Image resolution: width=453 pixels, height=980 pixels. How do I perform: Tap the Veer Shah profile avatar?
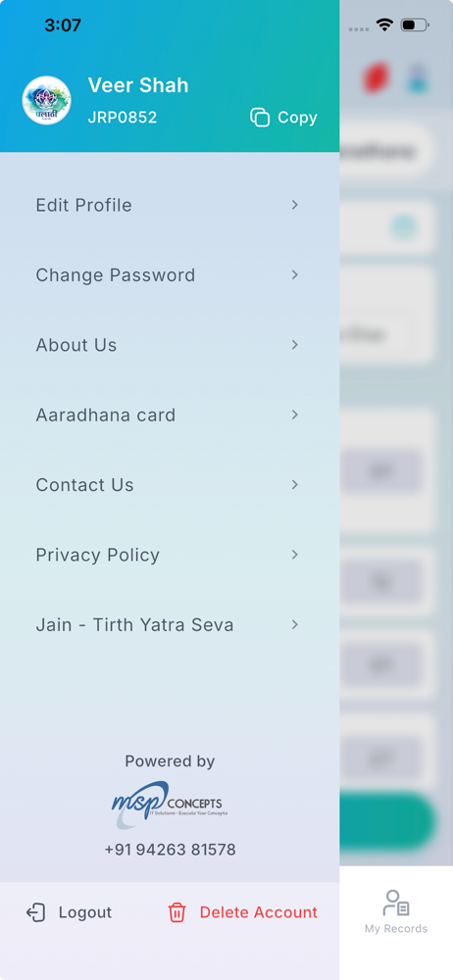click(46, 100)
